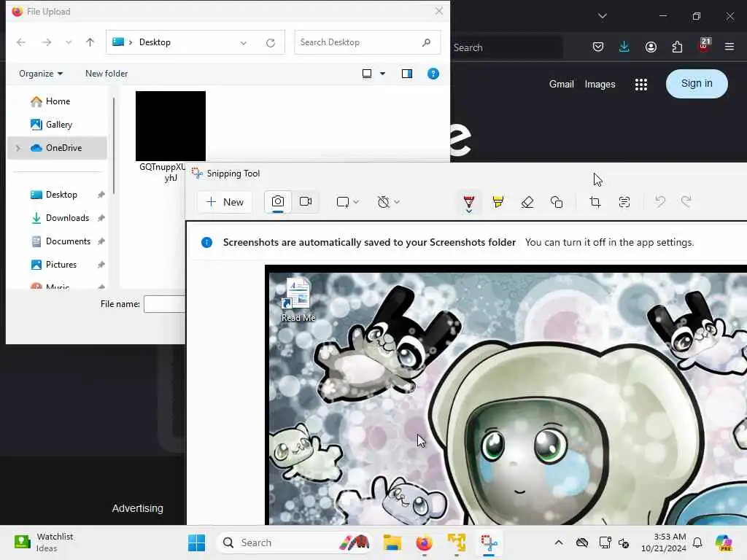
Task: Open Gmail link in Firefox
Action: tap(561, 85)
